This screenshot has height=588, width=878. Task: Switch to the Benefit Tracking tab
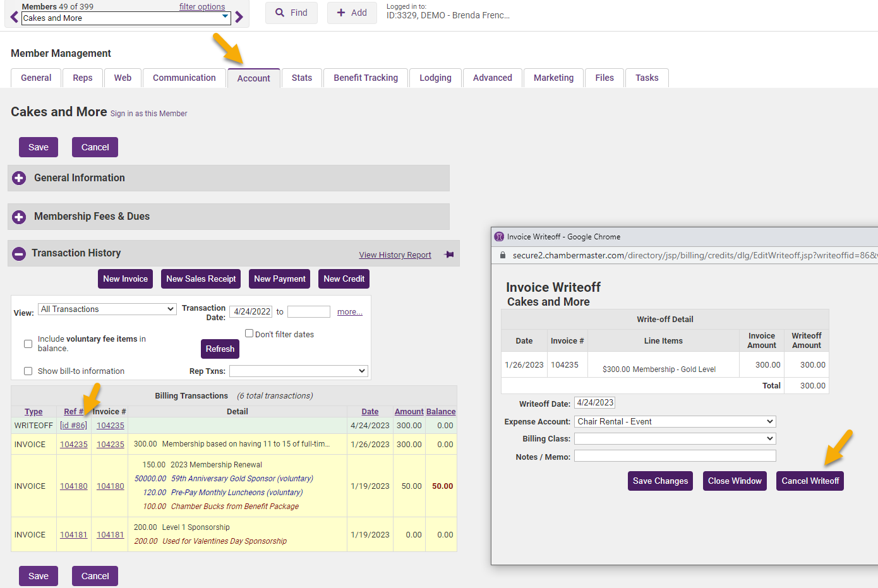tap(366, 78)
